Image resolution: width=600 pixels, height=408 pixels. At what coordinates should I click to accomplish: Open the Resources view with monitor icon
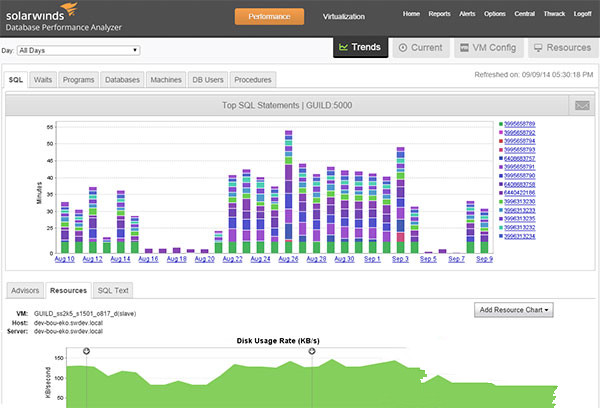coord(559,47)
